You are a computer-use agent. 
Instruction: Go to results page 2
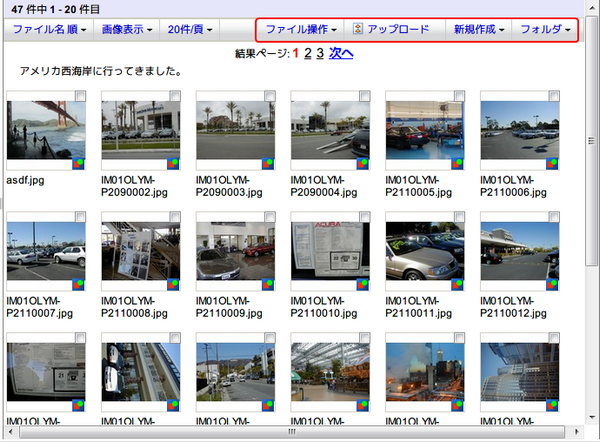coord(308,53)
